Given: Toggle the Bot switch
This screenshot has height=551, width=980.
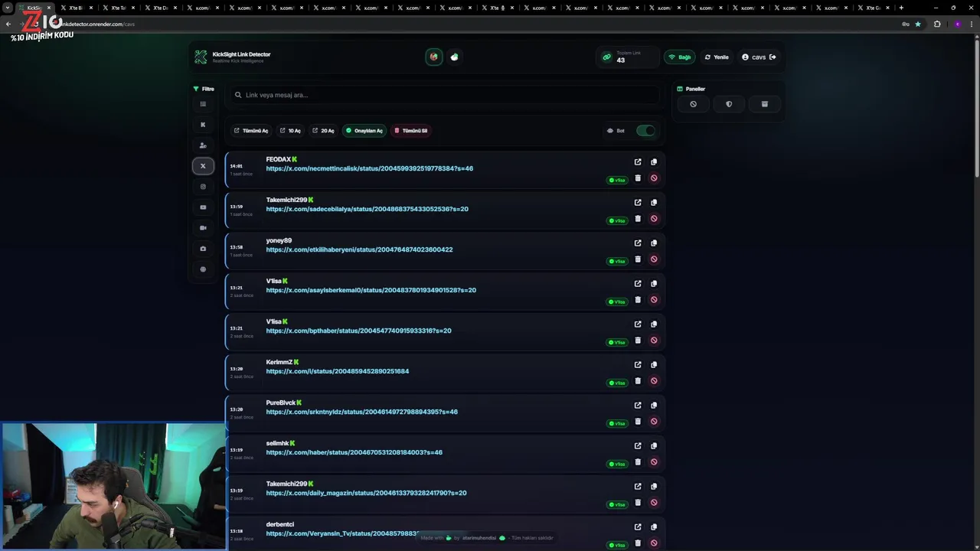Looking at the screenshot, I should coord(645,131).
